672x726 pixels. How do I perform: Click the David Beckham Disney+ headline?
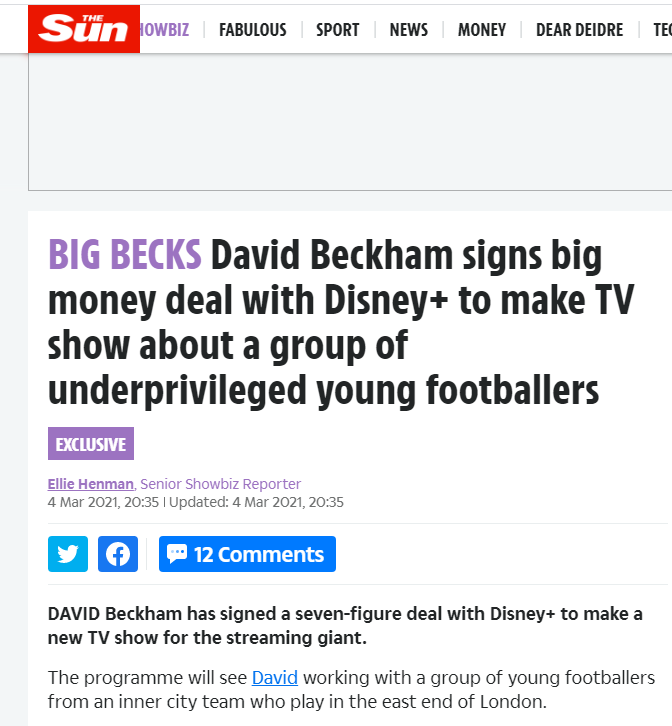(x=340, y=323)
